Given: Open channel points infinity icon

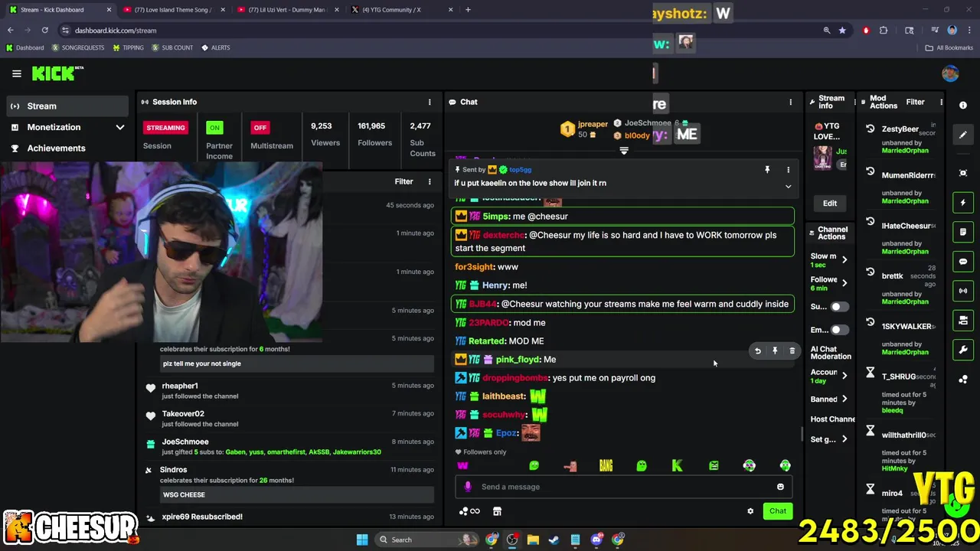Looking at the screenshot, I should 469,511.
